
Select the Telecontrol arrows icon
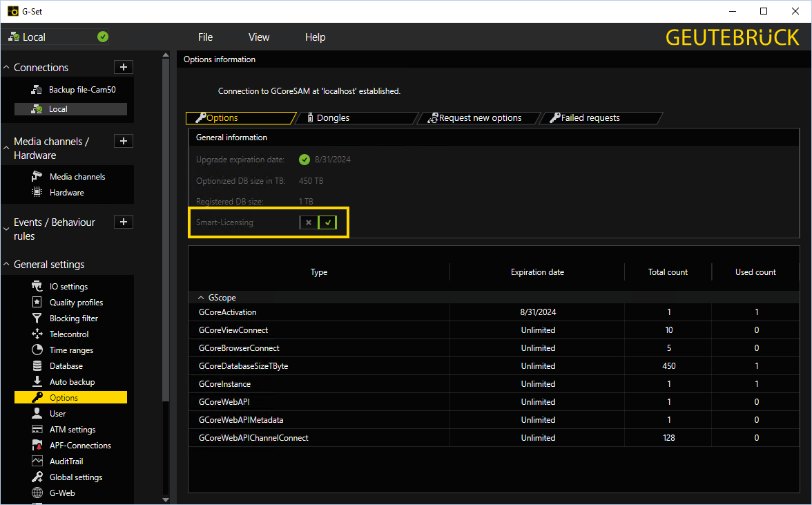(x=37, y=334)
